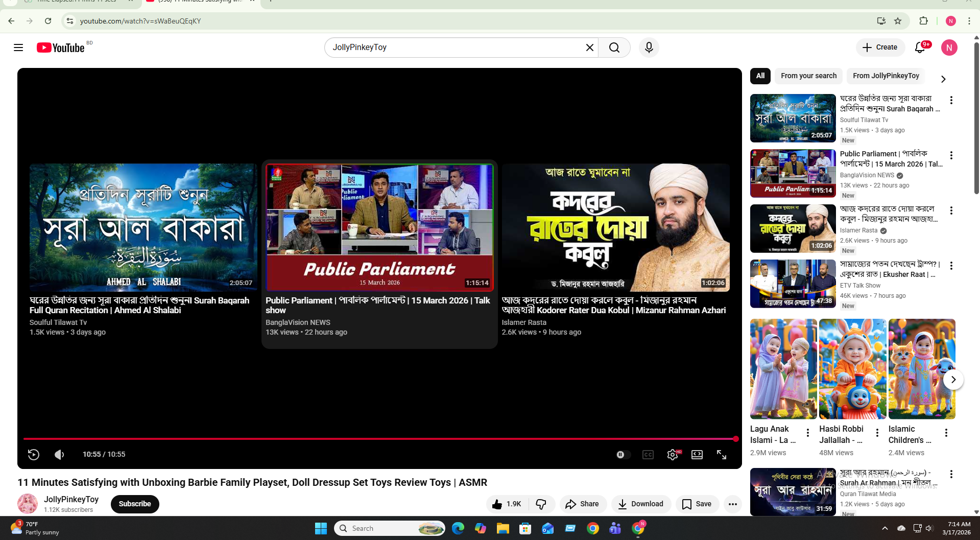Open options for the Hasbi Robbi Jallallah short
Viewport: 980px width, 540px height.
[877, 433]
